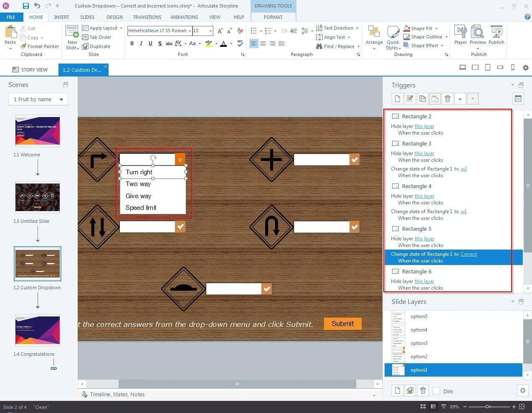Add a new slide layer
The image size is (532, 413).
[398, 390]
